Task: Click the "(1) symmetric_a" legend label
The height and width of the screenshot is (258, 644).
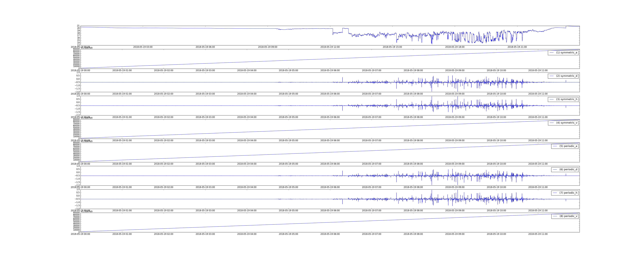Action: pyautogui.click(x=566, y=53)
